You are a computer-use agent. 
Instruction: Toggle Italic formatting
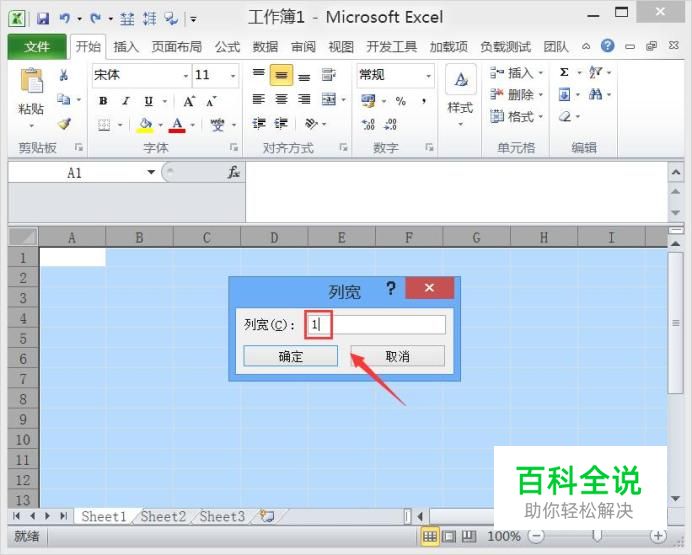tap(126, 101)
